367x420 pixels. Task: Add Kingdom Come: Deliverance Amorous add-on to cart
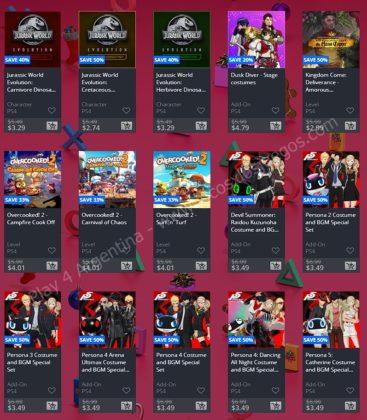tap(350, 126)
